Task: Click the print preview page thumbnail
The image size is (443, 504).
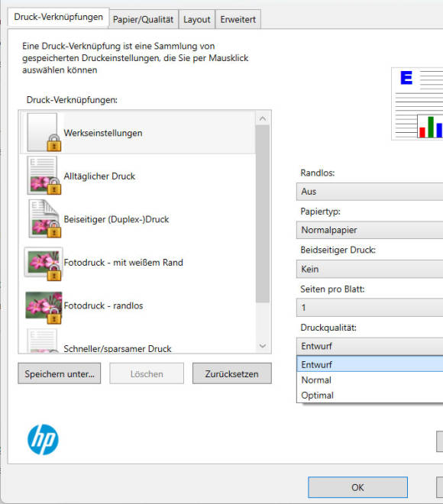Action: [417, 104]
